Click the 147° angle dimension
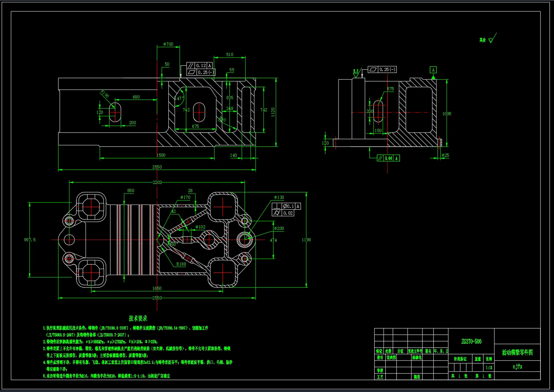The image size is (554, 392). (x=179, y=98)
